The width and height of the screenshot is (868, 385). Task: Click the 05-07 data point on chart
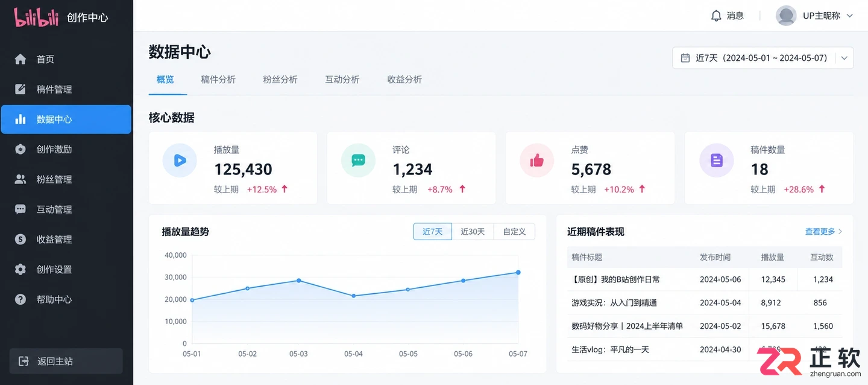[x=518, y=272]
